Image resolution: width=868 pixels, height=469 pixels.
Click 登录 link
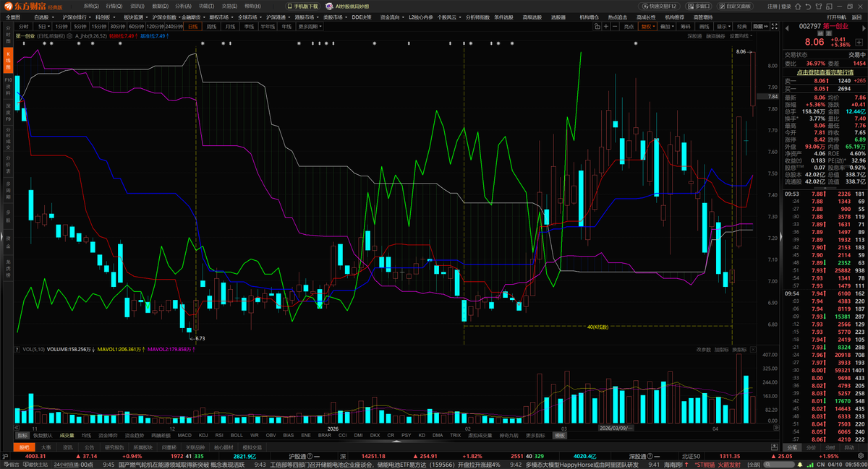click(786, 7)
